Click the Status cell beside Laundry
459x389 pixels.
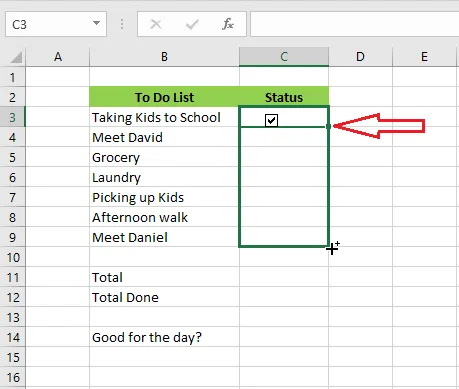pos(284,177)
